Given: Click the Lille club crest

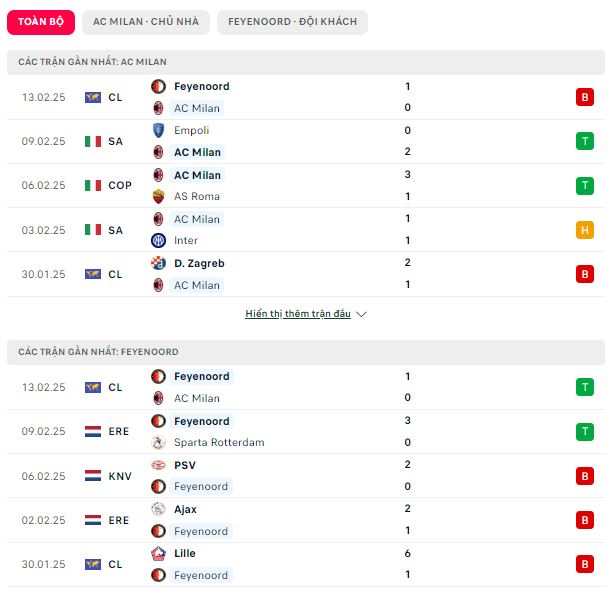Looking at the screenshot, I should (158, 554).
